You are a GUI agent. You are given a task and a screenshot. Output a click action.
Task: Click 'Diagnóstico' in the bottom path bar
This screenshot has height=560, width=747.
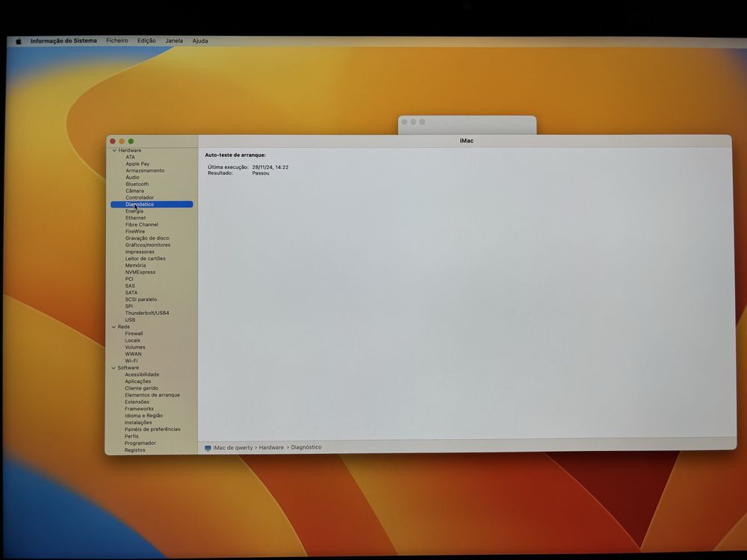click(x=306, y=447)
